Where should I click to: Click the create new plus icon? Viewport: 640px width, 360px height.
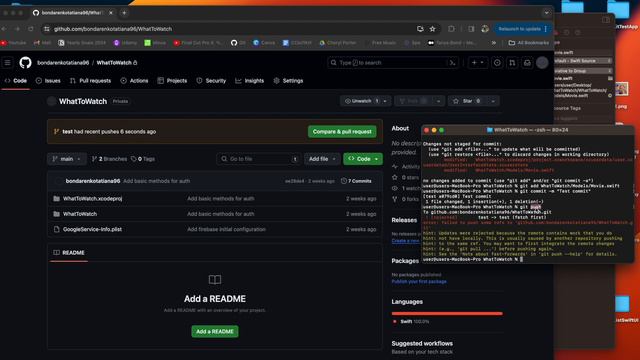point(477,62)
